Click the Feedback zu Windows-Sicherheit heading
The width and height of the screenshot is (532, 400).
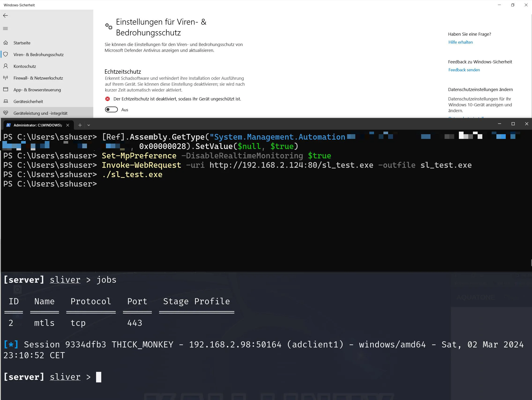tap(480, 62)
